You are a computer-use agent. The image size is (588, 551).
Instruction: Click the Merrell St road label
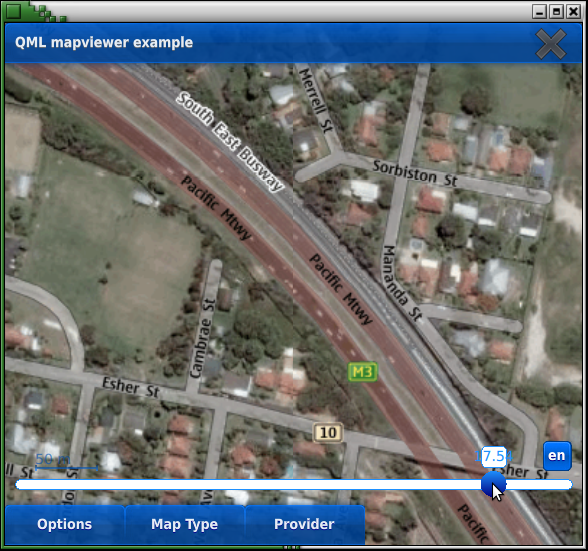(x=315, y=100)
